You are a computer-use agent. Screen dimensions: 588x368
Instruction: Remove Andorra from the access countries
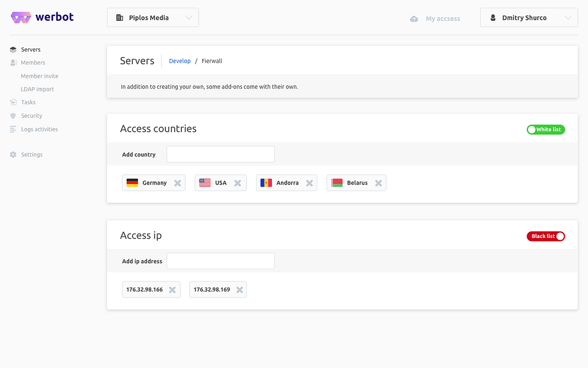[x=309, y=183]
